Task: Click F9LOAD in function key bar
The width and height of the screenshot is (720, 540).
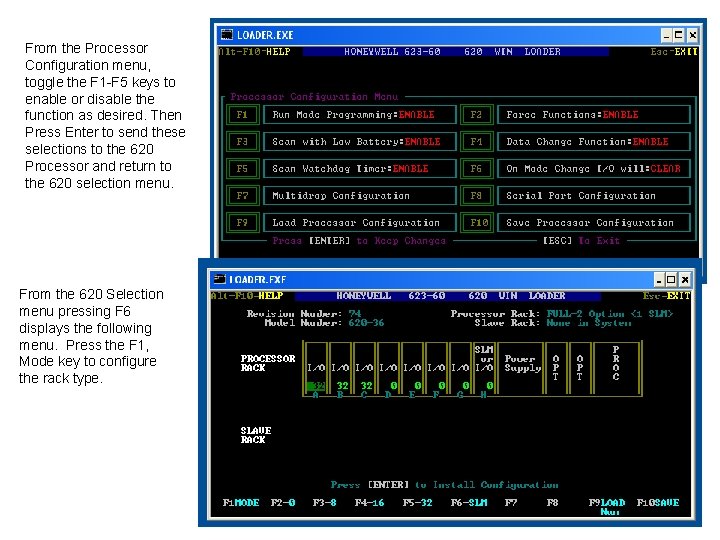Action: 607,503
